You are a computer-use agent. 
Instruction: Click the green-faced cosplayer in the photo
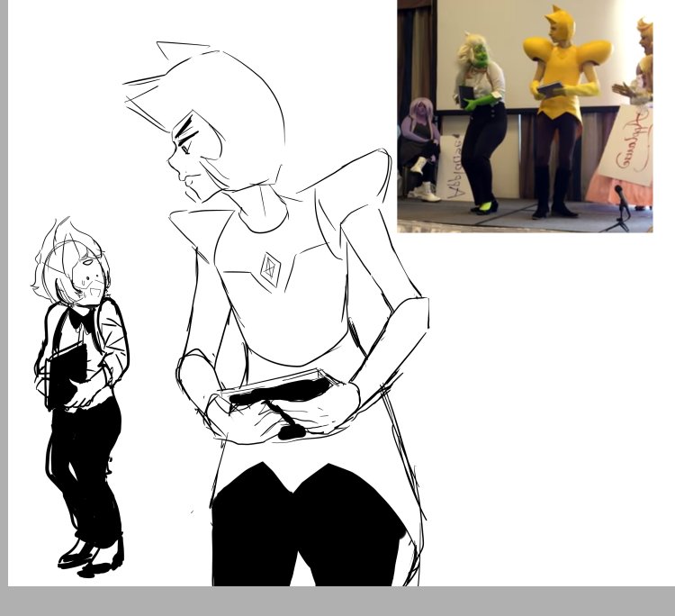click(481, 122)
